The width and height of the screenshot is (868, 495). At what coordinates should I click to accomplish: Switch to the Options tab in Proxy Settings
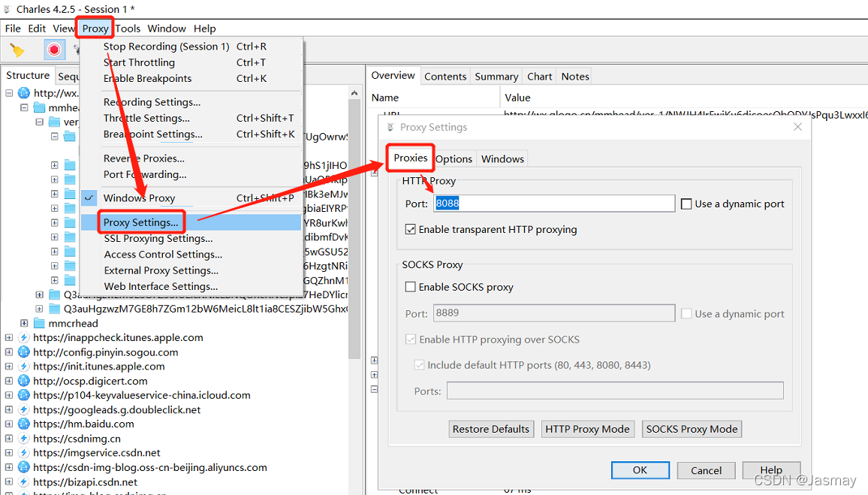pyautogui.click(x=454, y=159)
